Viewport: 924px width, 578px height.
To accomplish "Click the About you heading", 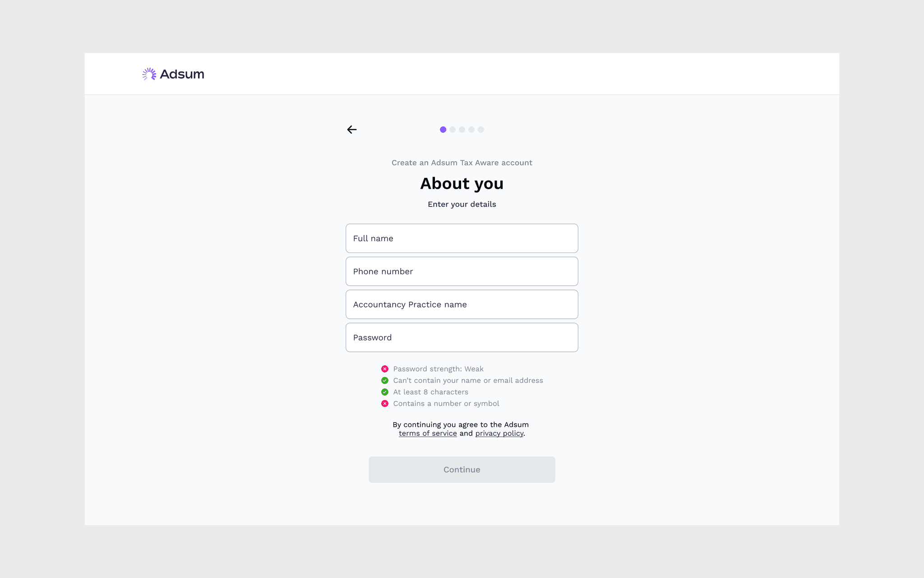I will (x=462, y=183).
